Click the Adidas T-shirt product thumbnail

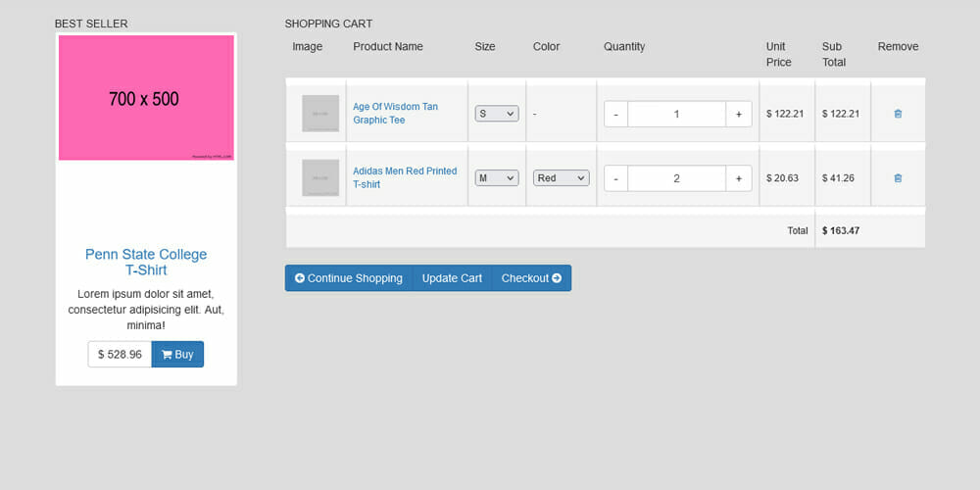[x=320, y=178]
